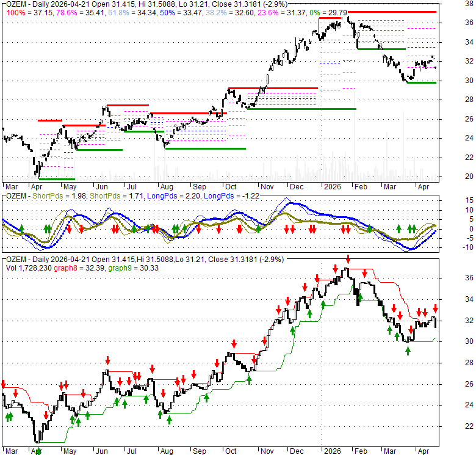Select the graph8 = 32.39 legend label
476x455 pixels.
click(x=79, y=268)
